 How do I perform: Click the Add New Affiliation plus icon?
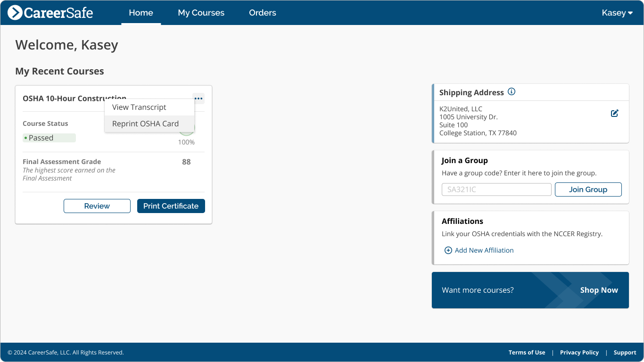click(x=448, y=250)
